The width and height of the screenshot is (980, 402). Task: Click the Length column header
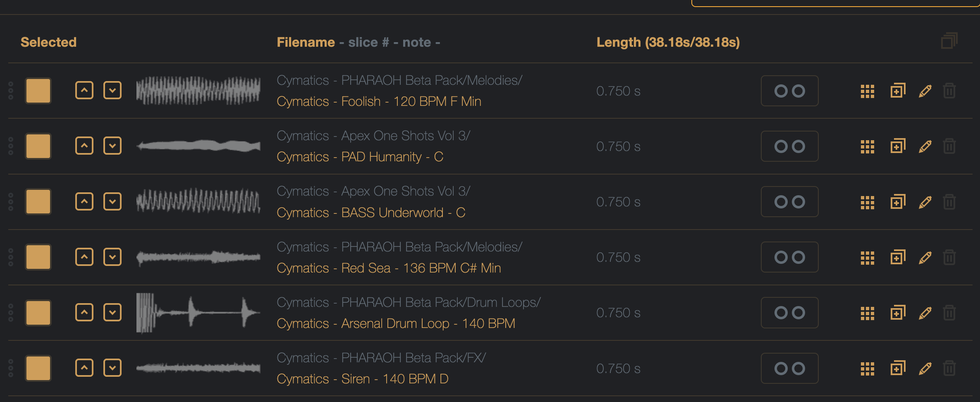(668, 42)
